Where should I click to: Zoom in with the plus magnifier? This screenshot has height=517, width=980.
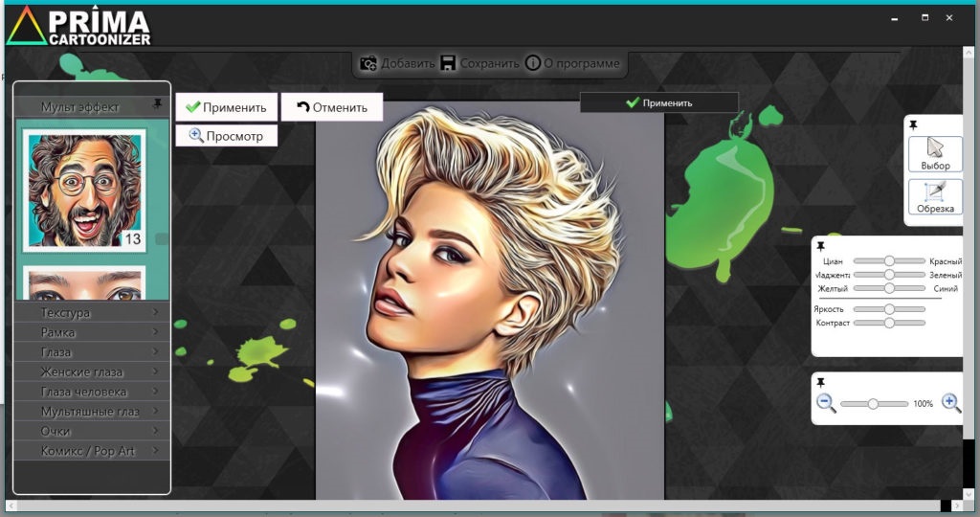(x=950, y=403)
